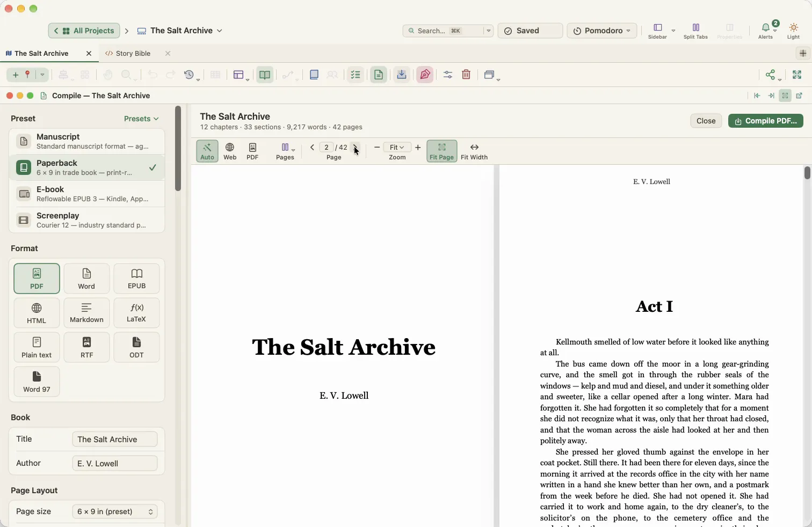812x527 pixels.
Task: Click the download tray toolbar icon
Action: [402, 75]
